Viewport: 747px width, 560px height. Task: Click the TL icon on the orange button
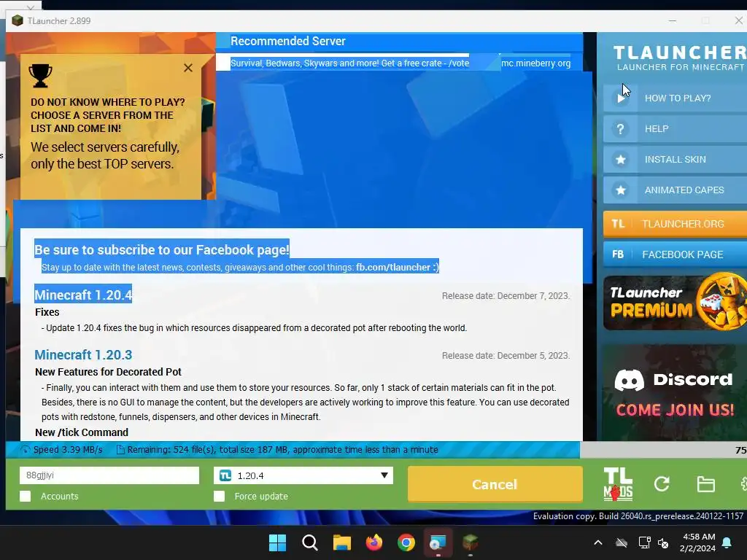(619, 224)
